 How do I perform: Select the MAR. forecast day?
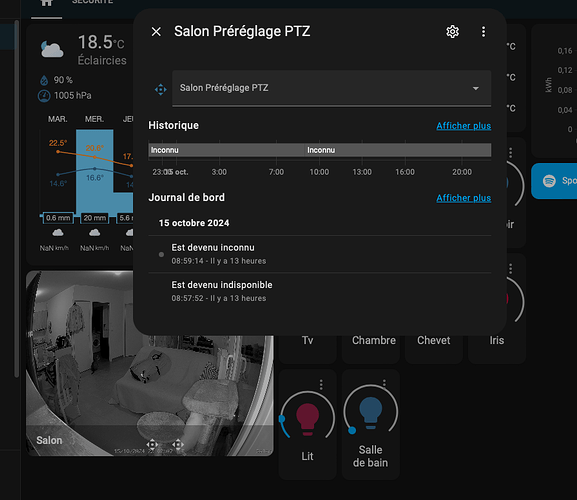(58, 119)
